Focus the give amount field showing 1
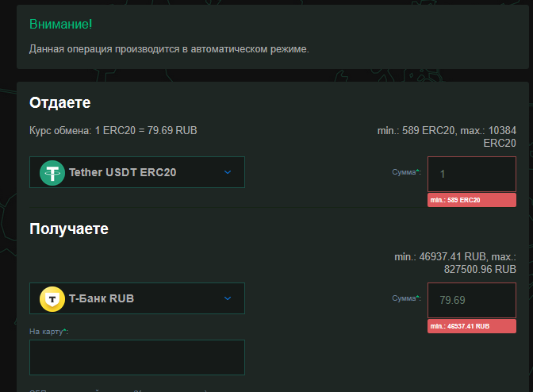The width and height of the screenshot is (533, 392). click(x=472, y=175)
